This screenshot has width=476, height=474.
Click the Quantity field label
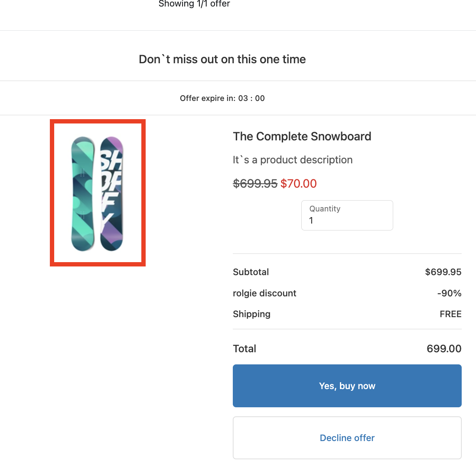(325, 209)
